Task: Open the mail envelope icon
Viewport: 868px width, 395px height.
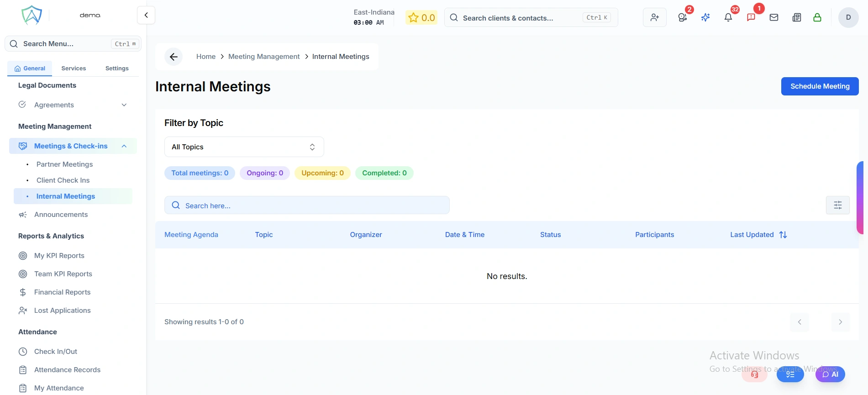Action: 773,17
